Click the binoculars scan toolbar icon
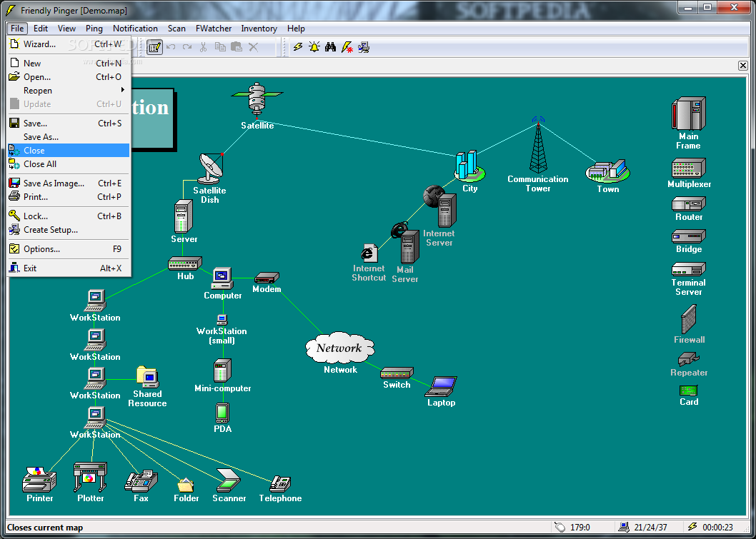Screen dimensions: 756x539 330,46
